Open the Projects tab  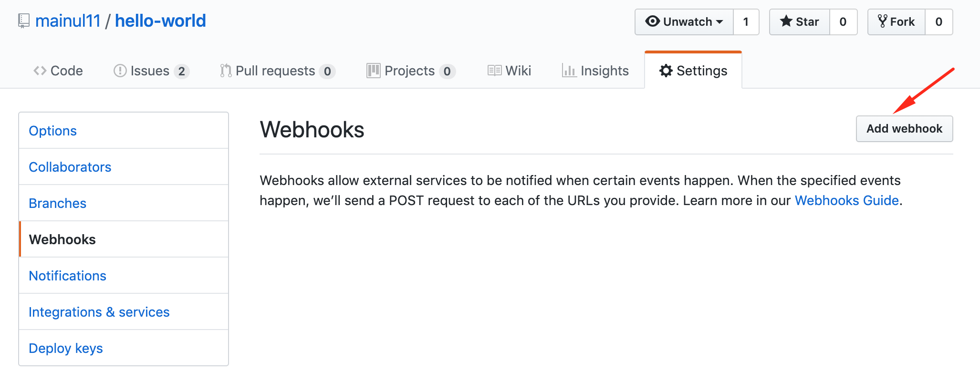click(x=411, y=71)
